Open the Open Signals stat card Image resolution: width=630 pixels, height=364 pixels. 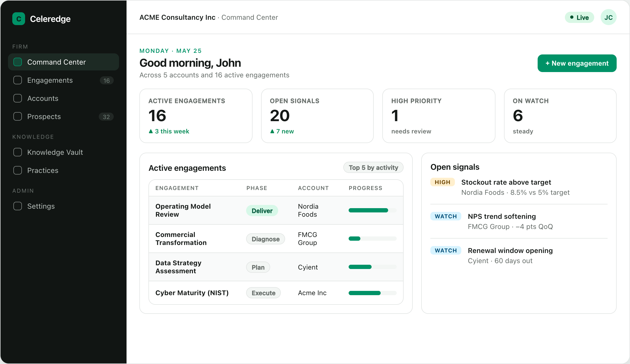[317, 116]
